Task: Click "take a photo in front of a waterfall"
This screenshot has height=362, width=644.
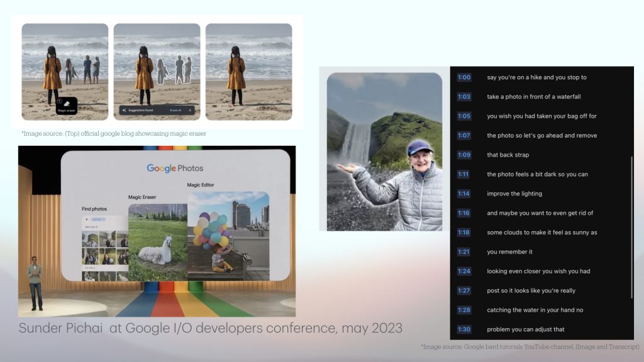Action: [x=534, y=96]
